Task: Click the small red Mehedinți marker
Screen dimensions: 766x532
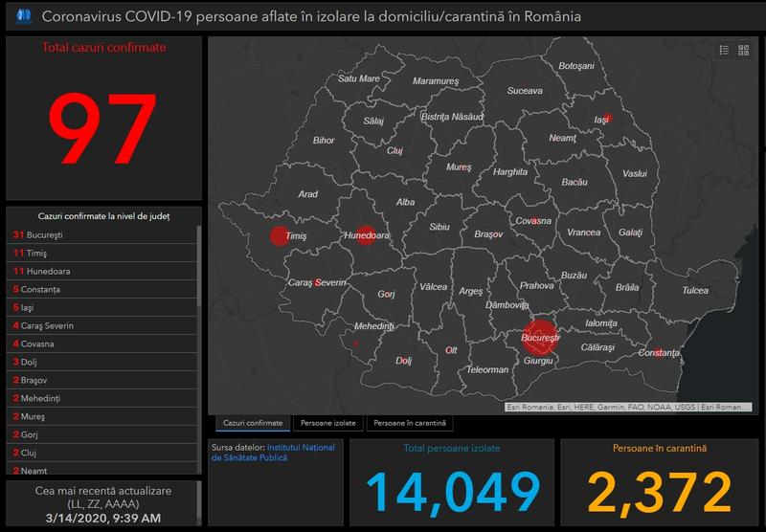Action: pyautogui.click(x=355, y=344)
